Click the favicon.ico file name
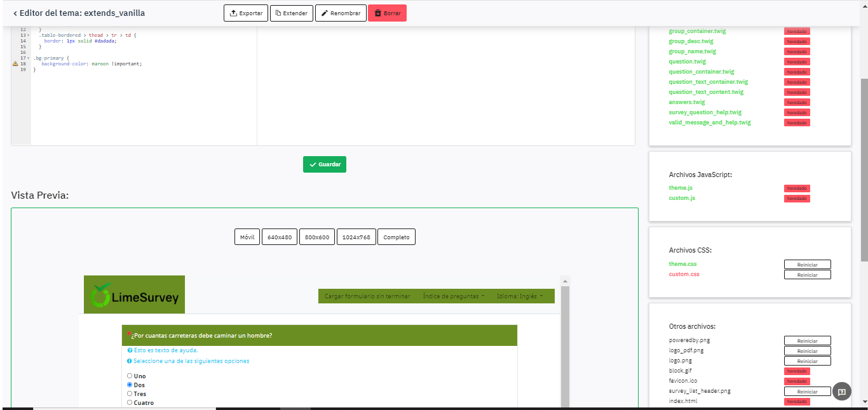868x410 pixels. [x=682, y=381]
